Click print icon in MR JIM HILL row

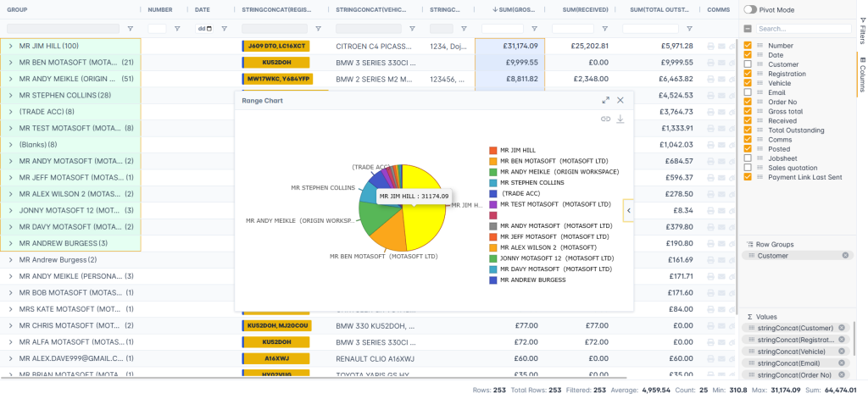[x=711, y=47]
